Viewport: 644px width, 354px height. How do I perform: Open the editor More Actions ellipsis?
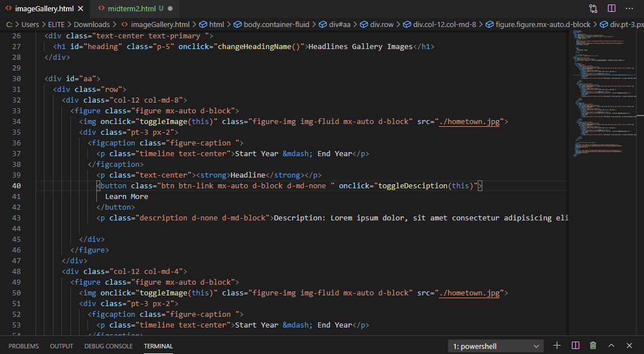629,8
